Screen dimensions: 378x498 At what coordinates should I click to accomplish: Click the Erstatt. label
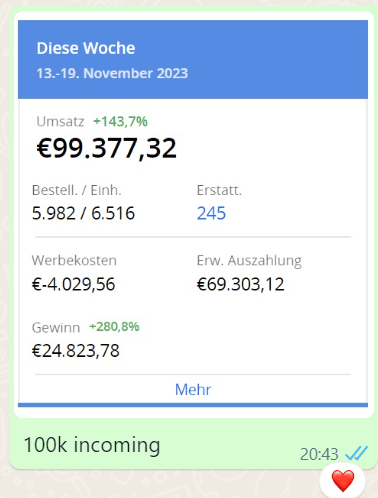[x=219, y=190]
